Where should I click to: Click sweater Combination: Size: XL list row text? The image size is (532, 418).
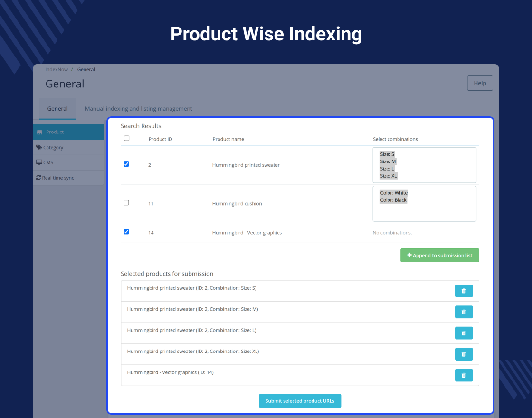pyautogui.click(x=193, y=351)
